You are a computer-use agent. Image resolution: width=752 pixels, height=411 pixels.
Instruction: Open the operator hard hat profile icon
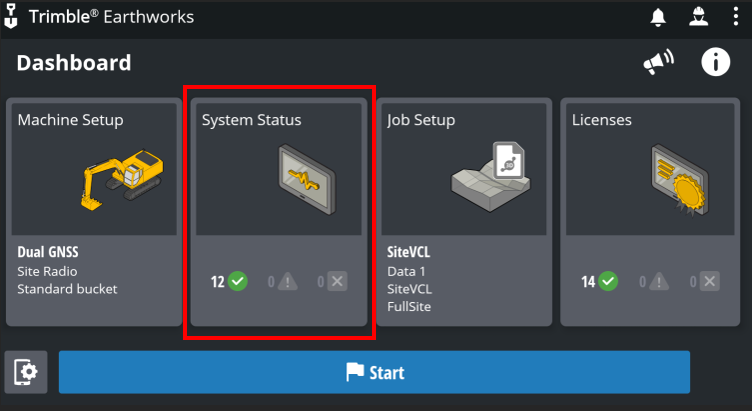[698, 17]
